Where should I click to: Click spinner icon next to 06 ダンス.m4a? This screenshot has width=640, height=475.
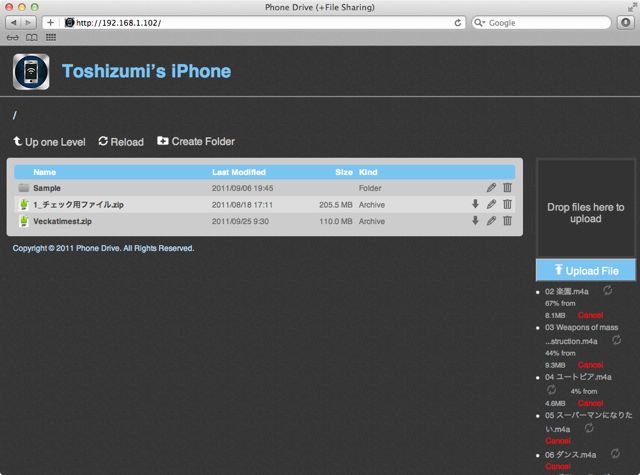coord(616,453)
